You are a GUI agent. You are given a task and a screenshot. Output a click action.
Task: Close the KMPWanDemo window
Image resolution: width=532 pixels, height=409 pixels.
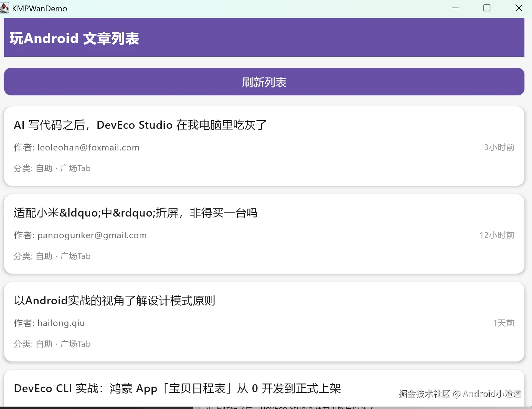pyautogui.click(x=519, y=8)
